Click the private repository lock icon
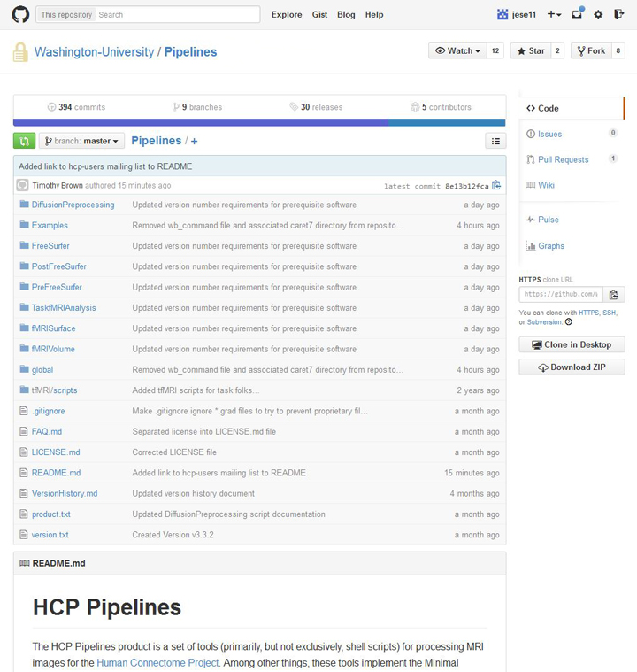This screenshot has height=672, width=637. click(x=19, y=52)
